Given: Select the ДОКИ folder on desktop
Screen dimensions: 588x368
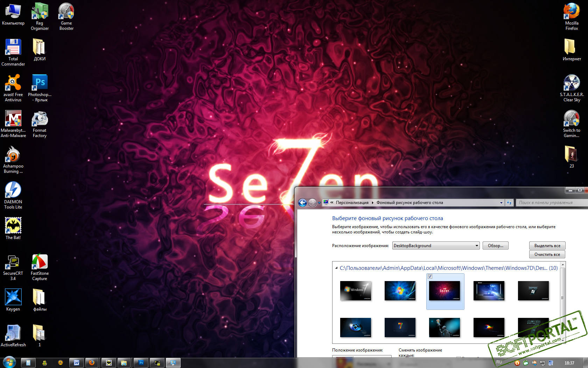Looking at the screenshot, I should point(40,50).
